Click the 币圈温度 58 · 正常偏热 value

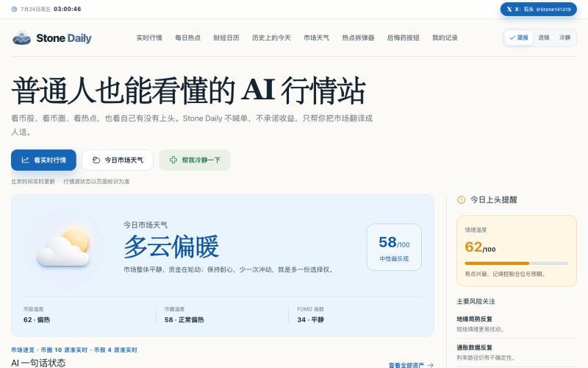click(184, 319)
